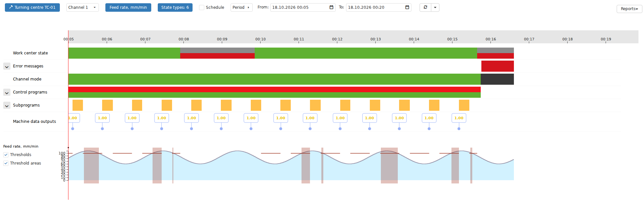
Task: Open the State types: 6 filter
Action: 175,7
